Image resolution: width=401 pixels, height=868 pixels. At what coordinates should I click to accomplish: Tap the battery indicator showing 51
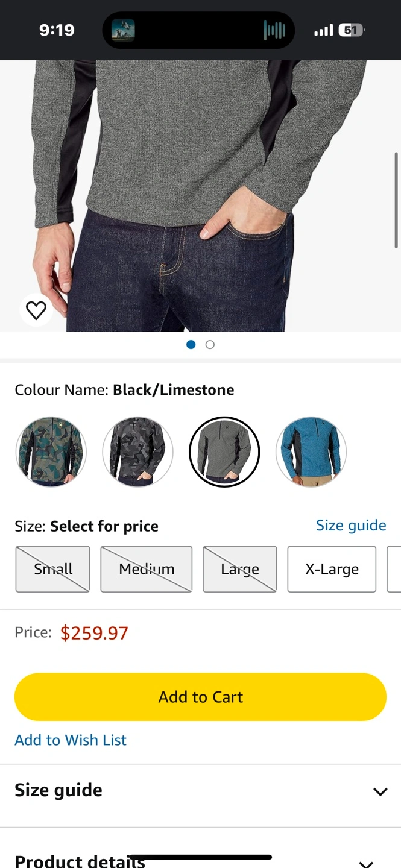(x=352, y=30)
